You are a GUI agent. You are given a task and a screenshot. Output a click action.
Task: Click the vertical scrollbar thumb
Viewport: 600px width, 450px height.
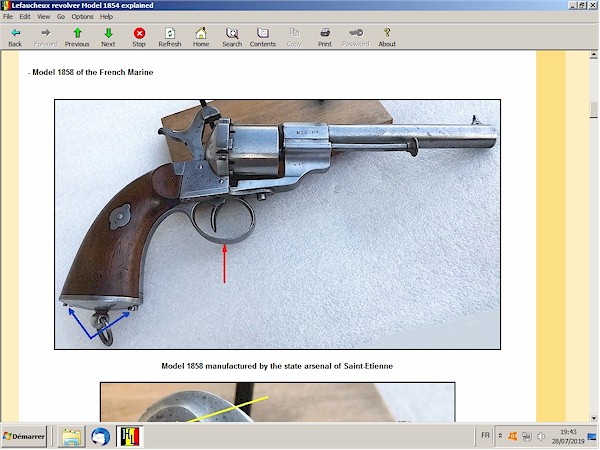click(593, 109)
